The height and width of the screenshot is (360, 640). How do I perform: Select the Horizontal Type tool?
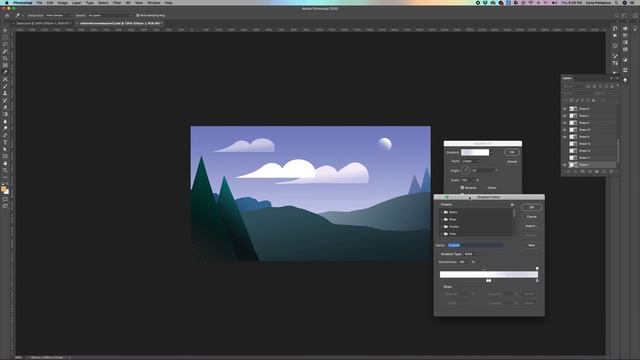5,142
